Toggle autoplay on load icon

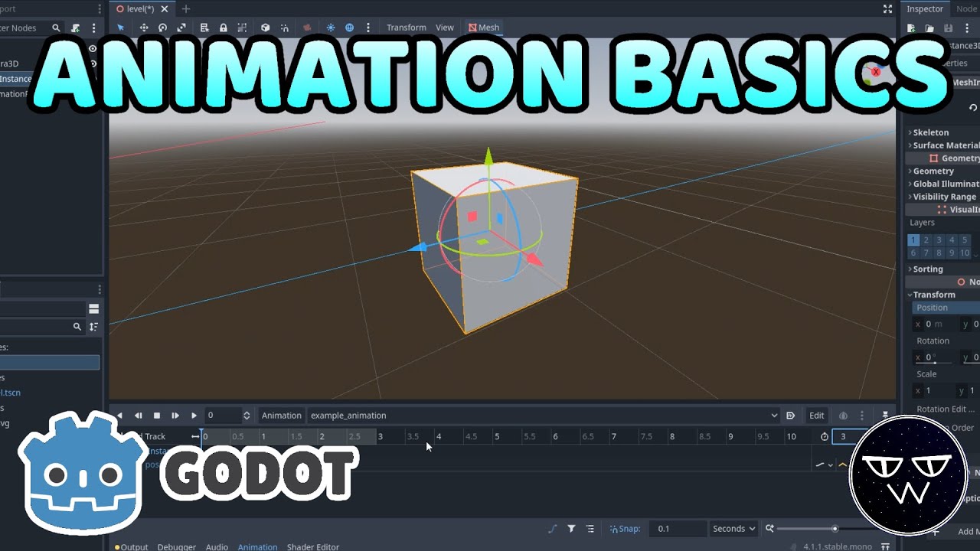(791, 416)
